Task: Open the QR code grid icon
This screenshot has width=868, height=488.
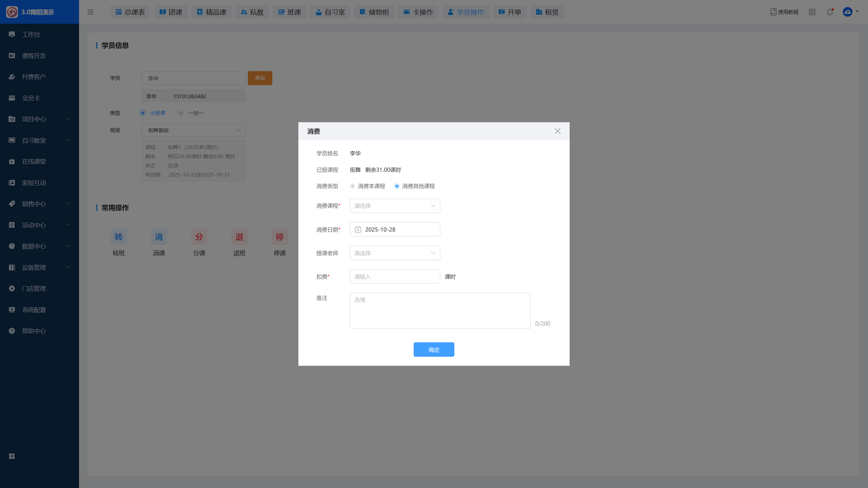Action: click(x=812, y=12)
